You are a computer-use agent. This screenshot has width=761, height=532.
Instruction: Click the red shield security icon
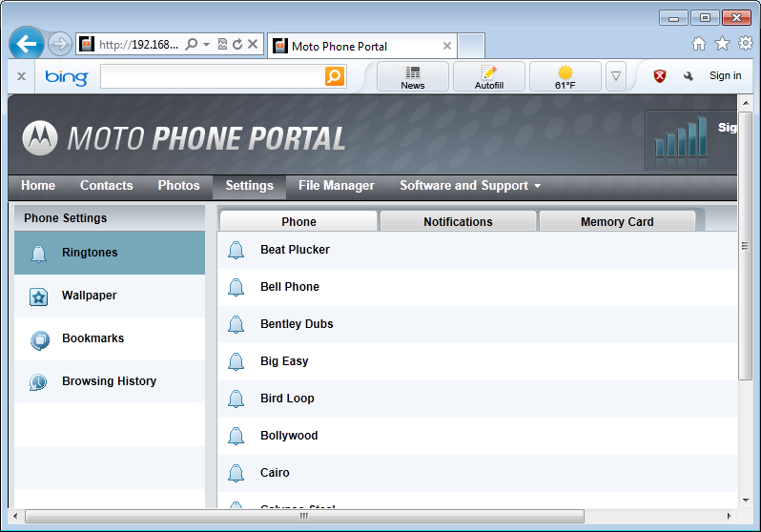[660, 75]
